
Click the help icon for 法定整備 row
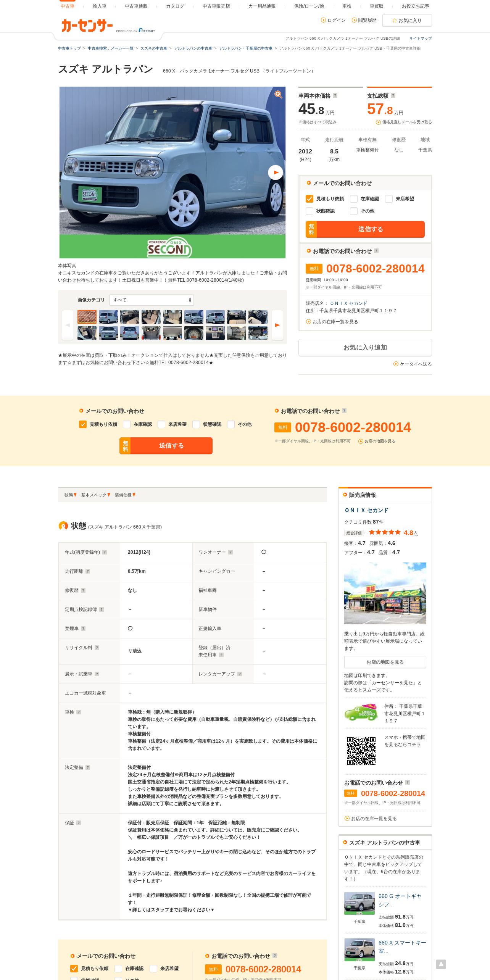(x=88, y=767)
